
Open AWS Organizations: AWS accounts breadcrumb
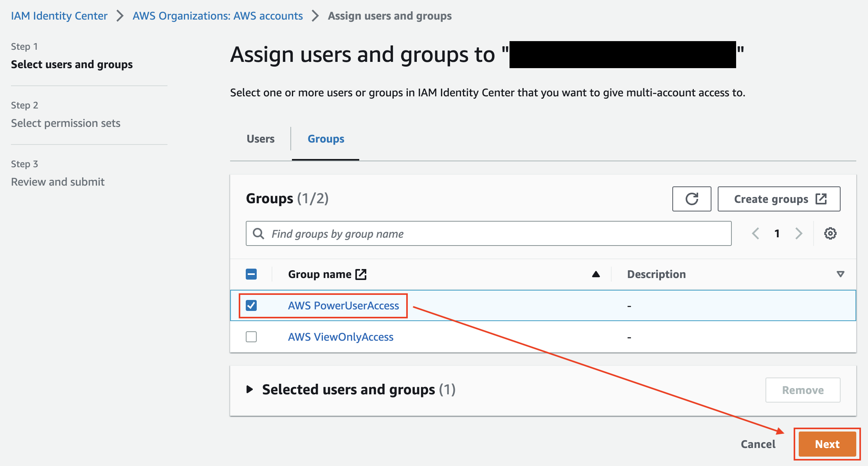pos(218,16)
